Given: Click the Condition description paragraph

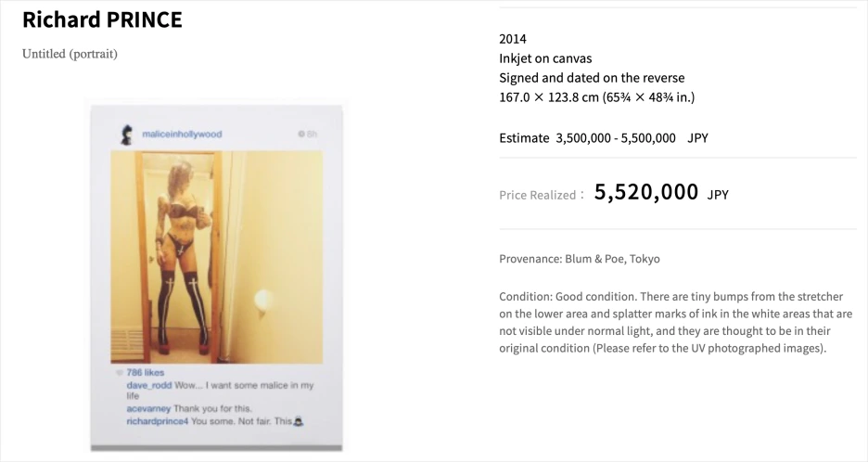Looking at the screenshot, I should pyautogui.click(x=675, y=322).
